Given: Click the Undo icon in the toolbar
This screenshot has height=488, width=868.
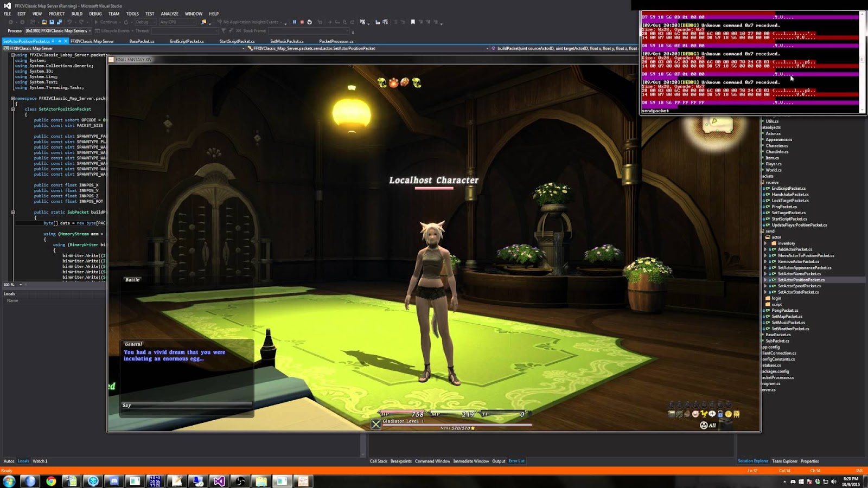Looking at the screenshot, I should pos(70,22).
